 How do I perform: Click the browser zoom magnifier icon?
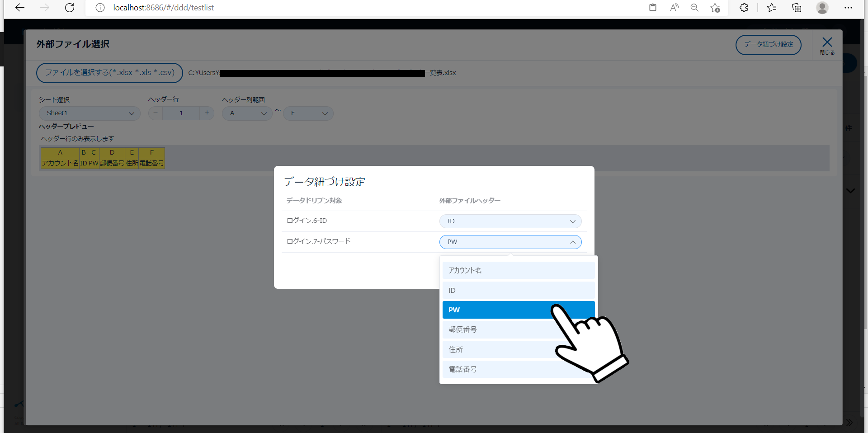(694, 8)
